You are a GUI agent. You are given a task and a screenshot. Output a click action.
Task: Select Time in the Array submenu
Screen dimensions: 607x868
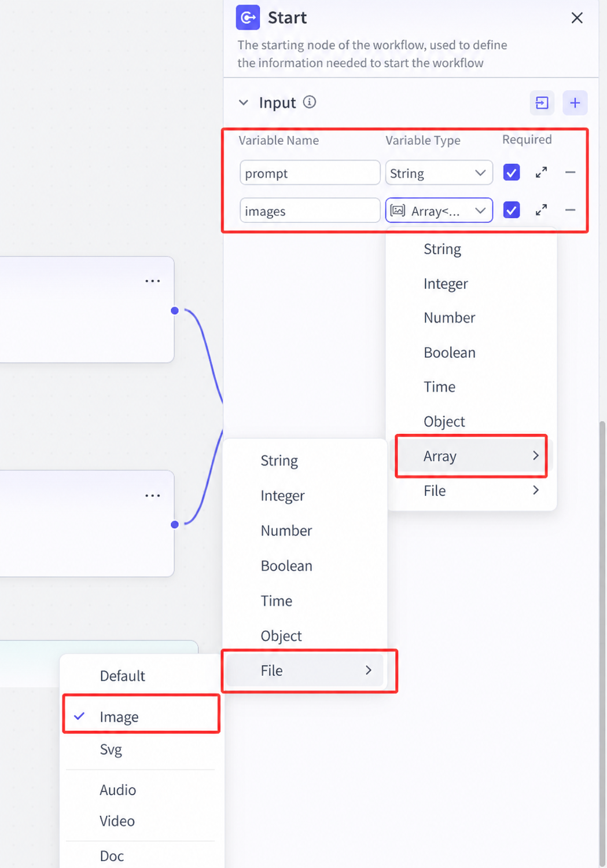(277, 600)
